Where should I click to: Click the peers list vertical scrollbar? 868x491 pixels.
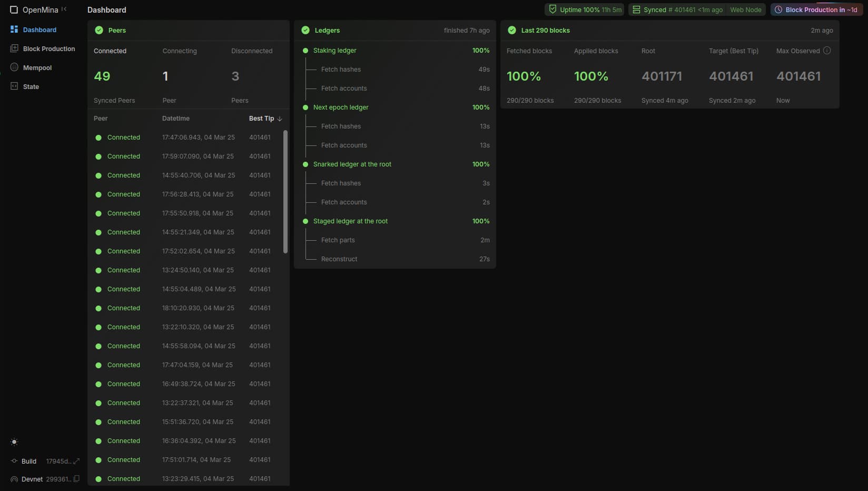pyautogui.click(x=285, y=192)
